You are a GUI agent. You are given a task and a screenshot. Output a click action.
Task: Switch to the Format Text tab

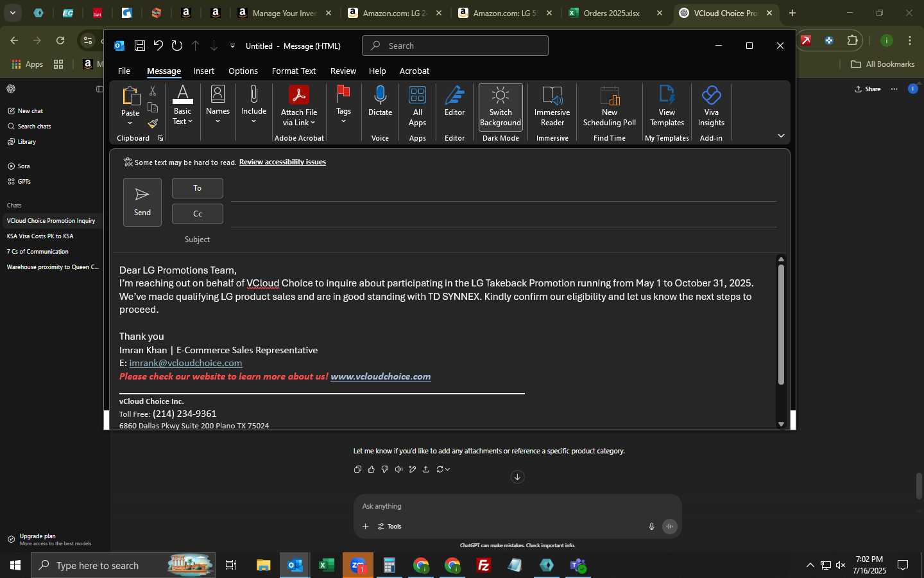(x=294, y=71)
